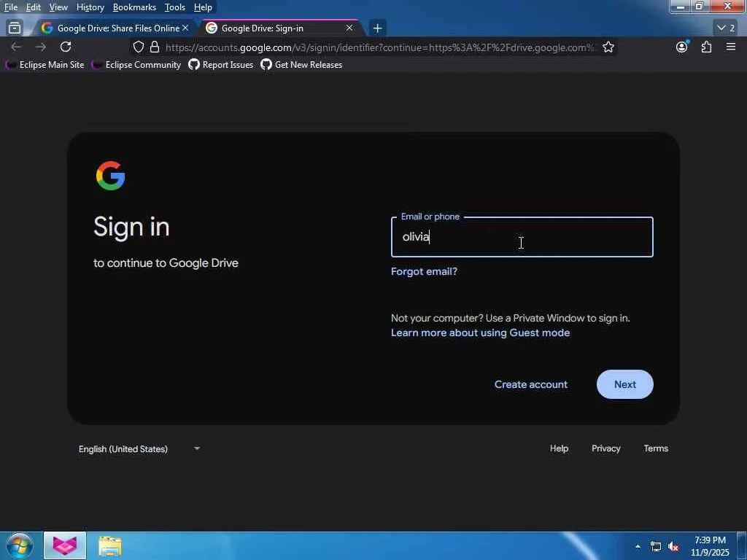Screen dimensions: 747x560
Task: Open the Get New Releases bookmark
Action: pos(301,65)
